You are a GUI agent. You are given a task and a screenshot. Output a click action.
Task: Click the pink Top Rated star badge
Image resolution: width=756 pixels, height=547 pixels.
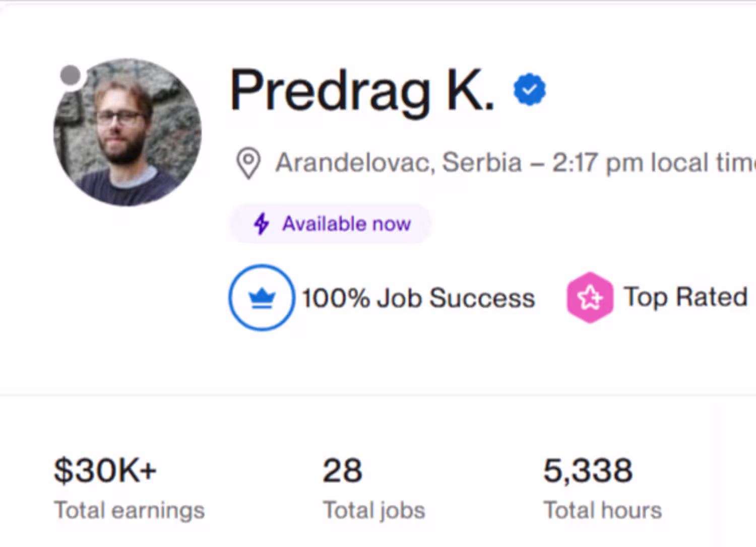[590, 298]
